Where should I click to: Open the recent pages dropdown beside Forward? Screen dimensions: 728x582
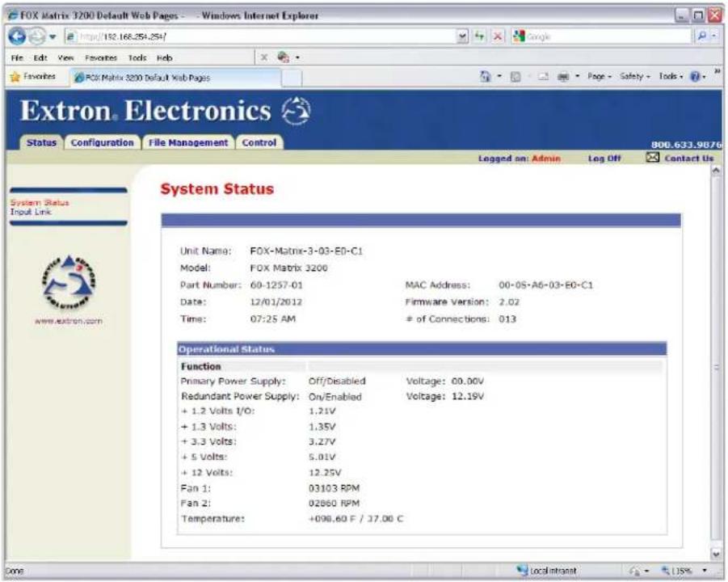click(53, 36)
